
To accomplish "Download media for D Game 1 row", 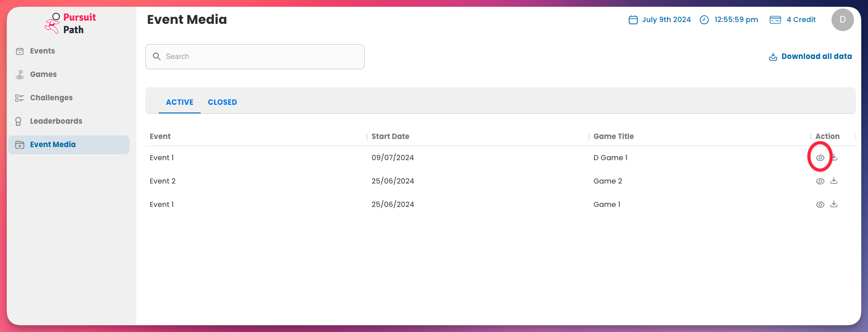I will [834, 157].
